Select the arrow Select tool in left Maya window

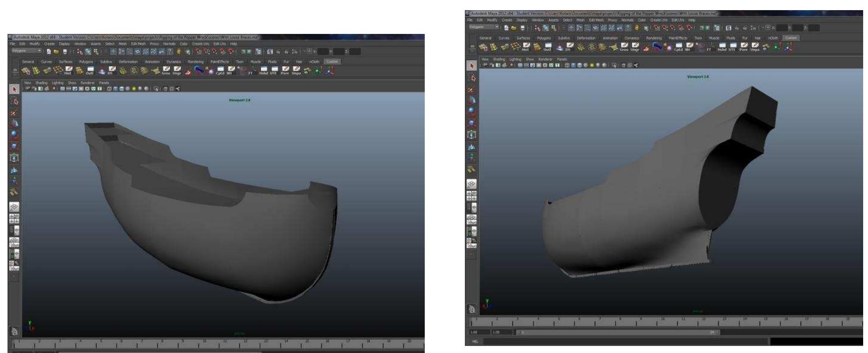point(14,89)
